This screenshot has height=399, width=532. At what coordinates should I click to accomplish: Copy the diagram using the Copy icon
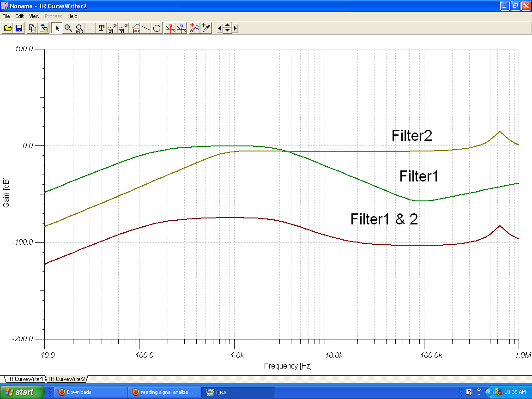coord(33,28)
